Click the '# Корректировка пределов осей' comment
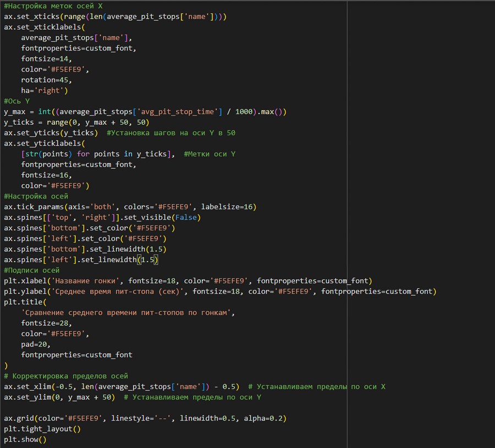The width and height of the screenshot is (495, 448). [66, 376]
